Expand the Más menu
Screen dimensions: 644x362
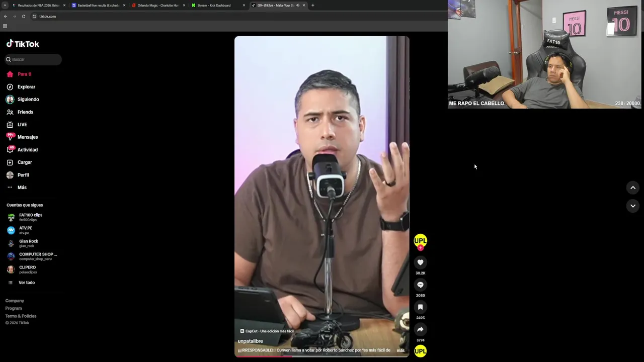point(22,188)
